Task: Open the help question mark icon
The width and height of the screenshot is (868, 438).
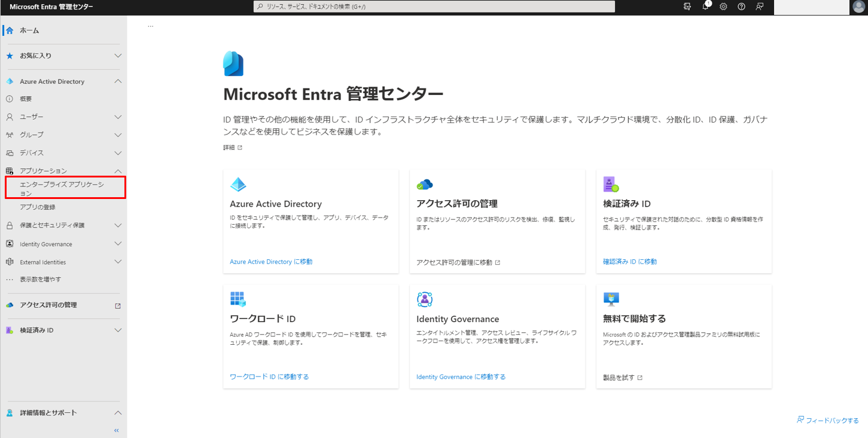Action: click(741, 7)
